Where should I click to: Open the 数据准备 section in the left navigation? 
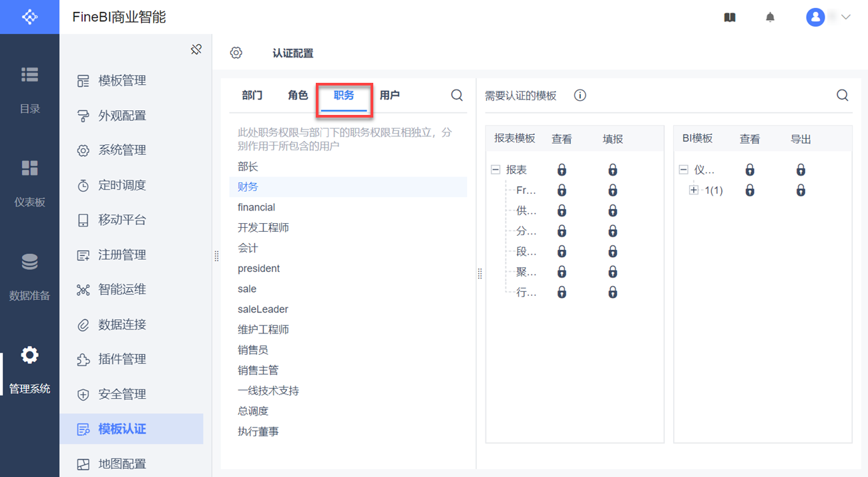(x=29, y=276)
